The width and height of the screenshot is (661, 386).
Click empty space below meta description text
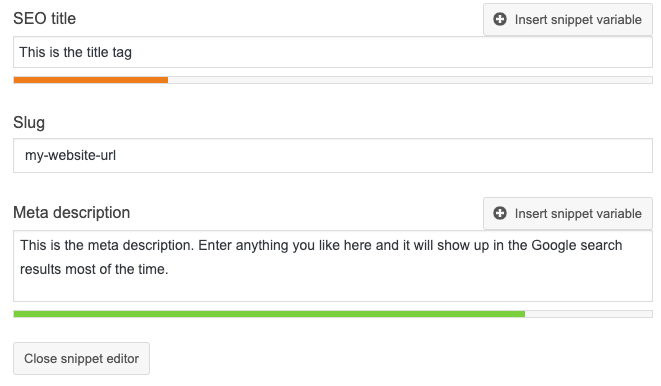pyautogui.click(x=333, y=290)
